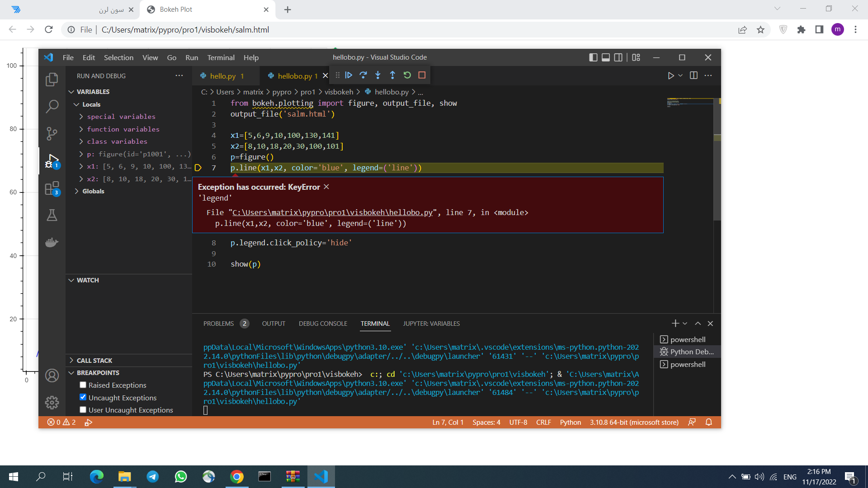This screenshot has width=868, height=488.
Task: Open the Selection menu
Action: point(118,57)
